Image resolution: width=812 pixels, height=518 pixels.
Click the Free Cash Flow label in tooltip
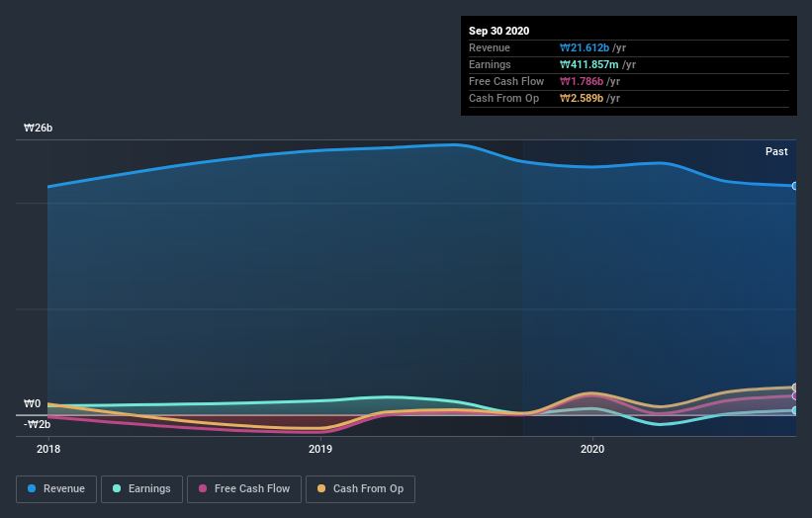pos(506,82)
